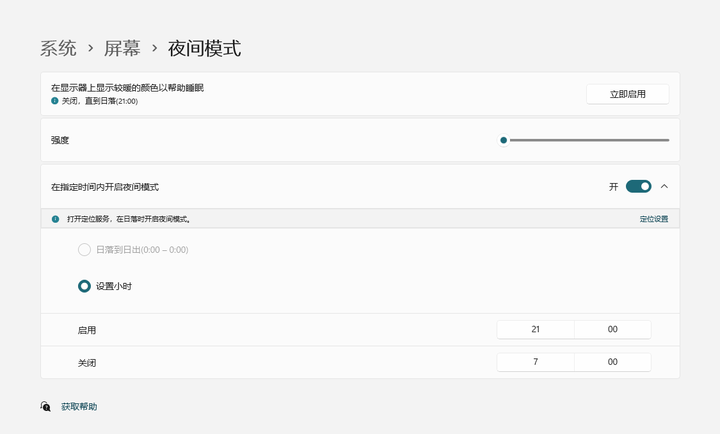This screenshot has width=720, height=434.
Task: Click the 启用 minute field showing 00
Action: pyautogui.click(x=613, y=329)
